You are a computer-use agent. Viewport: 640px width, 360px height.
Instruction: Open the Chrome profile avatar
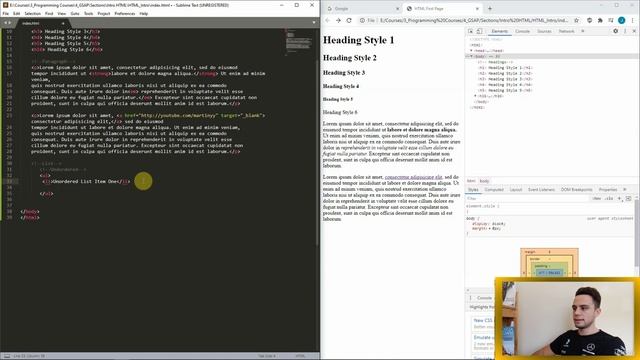621,20
